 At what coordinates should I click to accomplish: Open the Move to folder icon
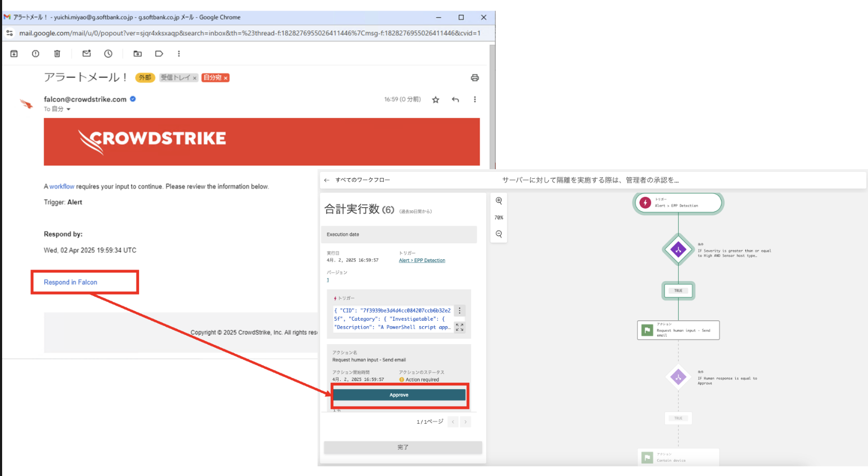[x=138, y=53]
